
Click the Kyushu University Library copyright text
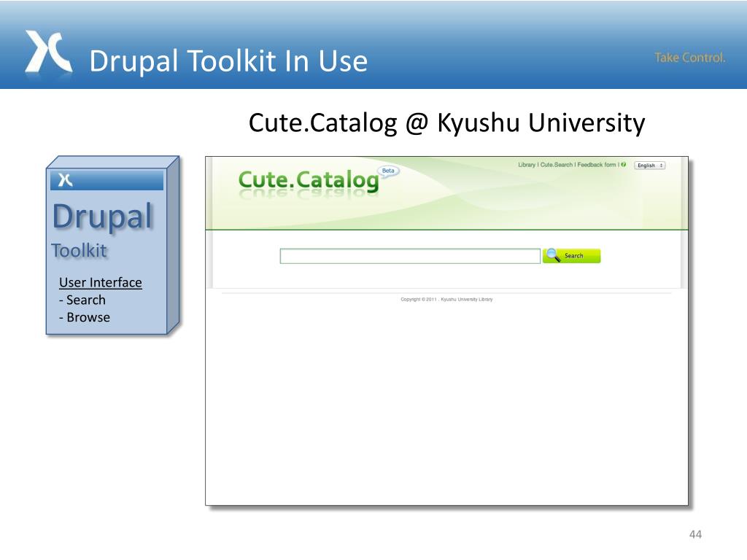click(x=446, y=300)
